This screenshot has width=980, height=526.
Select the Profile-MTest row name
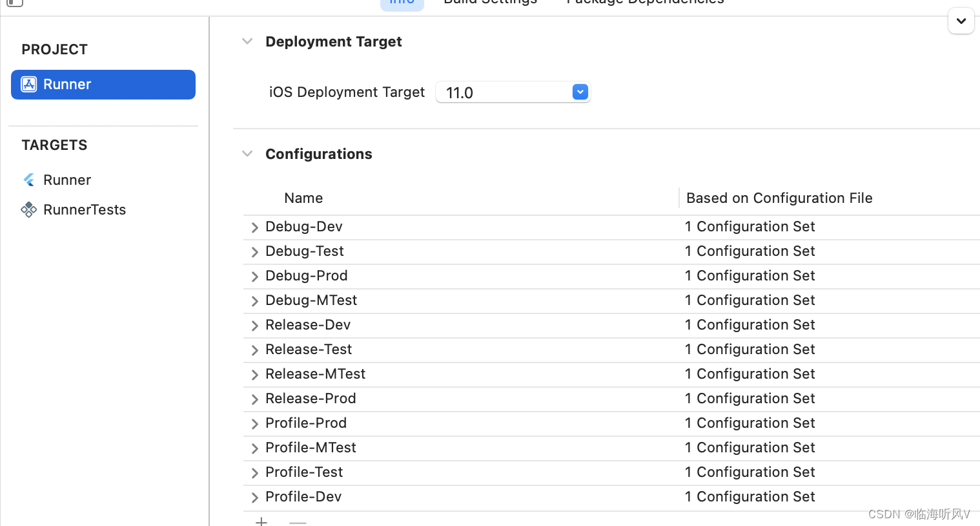tap(311, 448)
